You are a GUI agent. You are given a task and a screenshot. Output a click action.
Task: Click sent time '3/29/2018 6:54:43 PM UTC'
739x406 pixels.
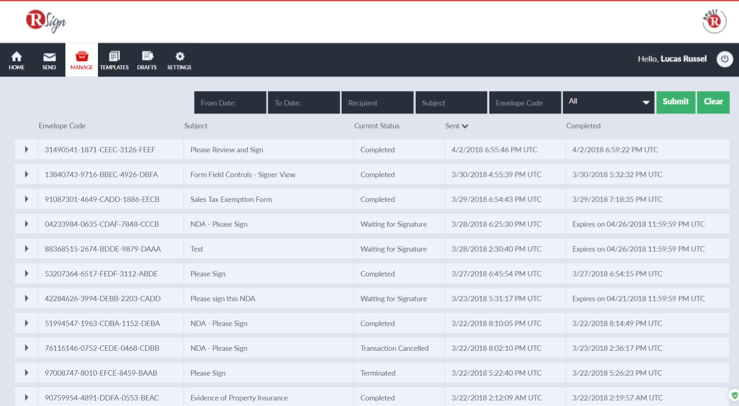pos(496,199)
